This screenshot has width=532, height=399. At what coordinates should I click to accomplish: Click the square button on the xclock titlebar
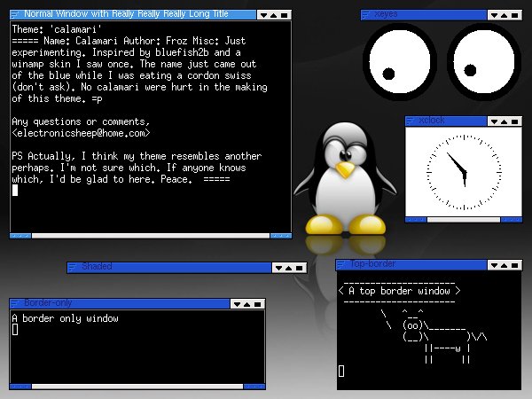coord(514,121)
